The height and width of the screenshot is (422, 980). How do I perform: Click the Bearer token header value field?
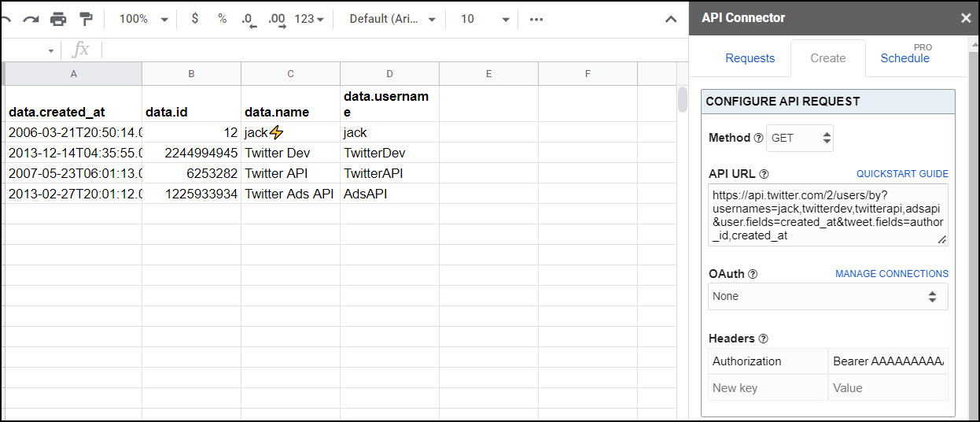tap(888, 361)
